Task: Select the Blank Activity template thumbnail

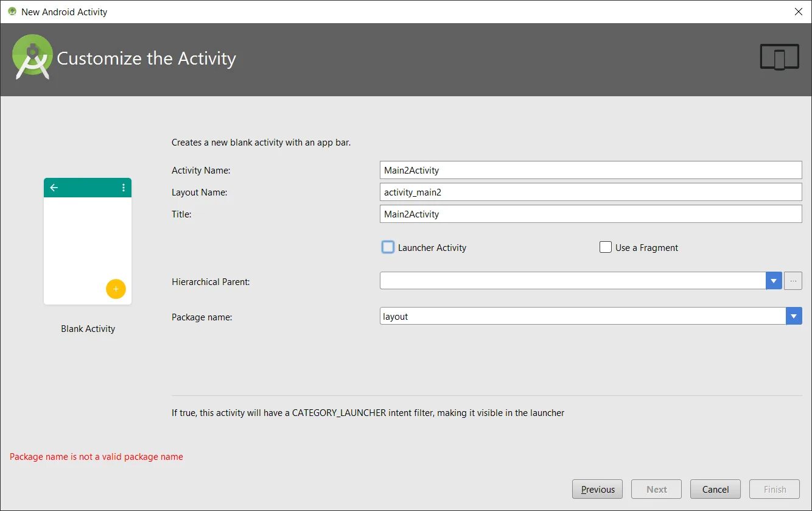Action: pyautogui.click(x=88, y=241)
